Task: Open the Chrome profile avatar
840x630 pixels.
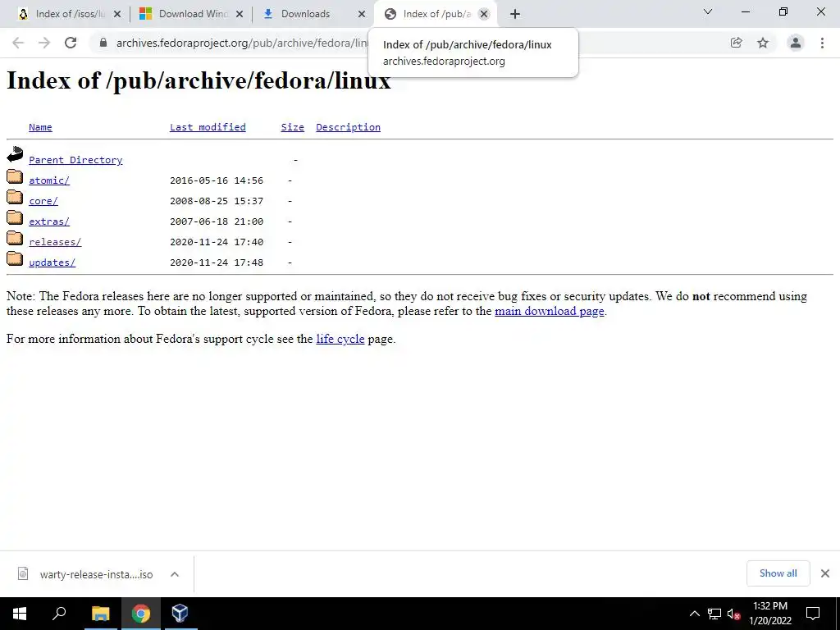Action: 796,43
